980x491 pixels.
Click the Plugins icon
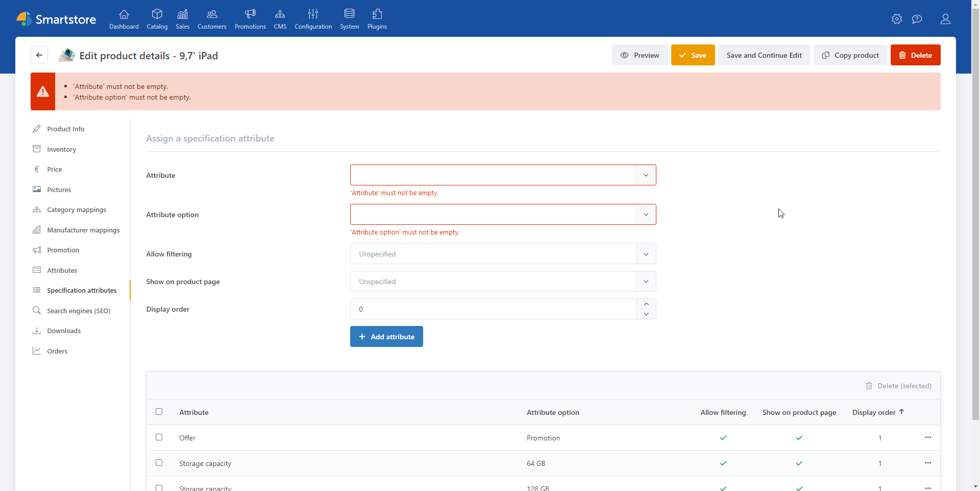click(x=377, y=19)
